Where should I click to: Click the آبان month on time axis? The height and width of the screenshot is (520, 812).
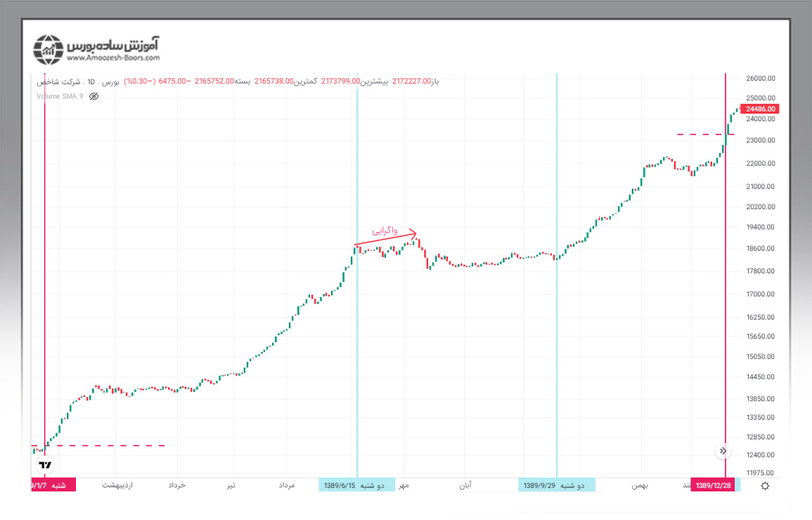point(465,486)
